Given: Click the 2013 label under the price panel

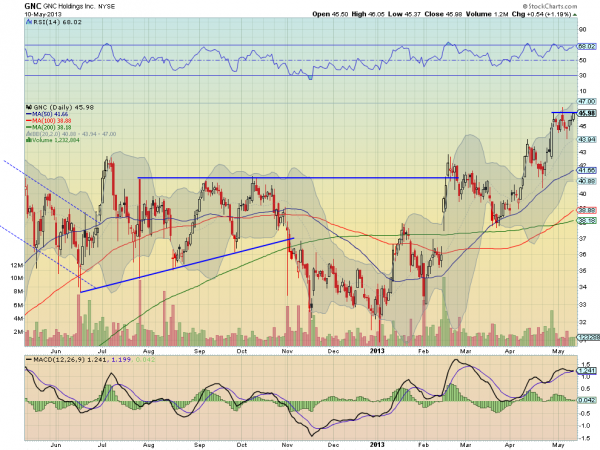Looking at the screenshot, I should [x=377, y=351].
